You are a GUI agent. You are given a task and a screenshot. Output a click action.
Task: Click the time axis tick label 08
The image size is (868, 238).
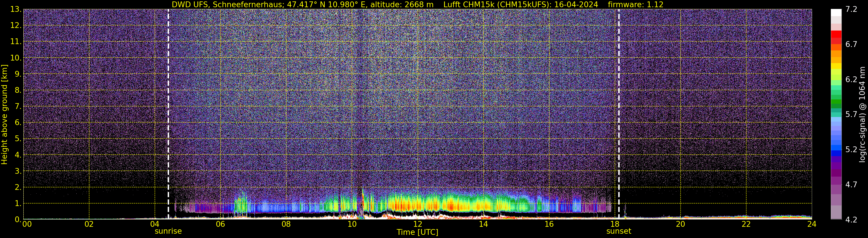286,224
